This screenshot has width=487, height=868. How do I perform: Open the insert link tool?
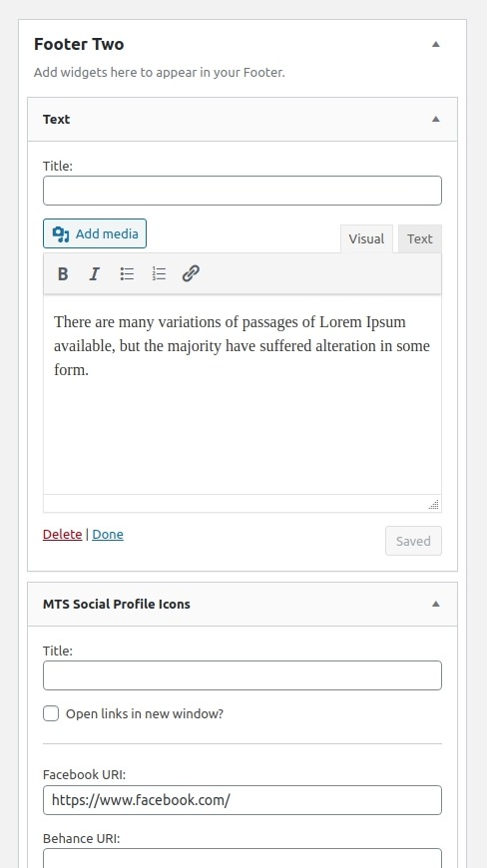(x=191, y=273)
